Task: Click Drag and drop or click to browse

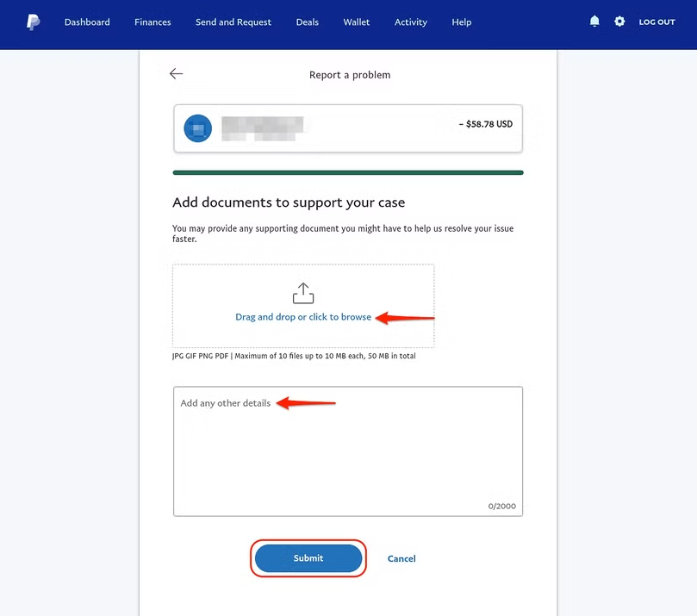Action: (303, 317)
